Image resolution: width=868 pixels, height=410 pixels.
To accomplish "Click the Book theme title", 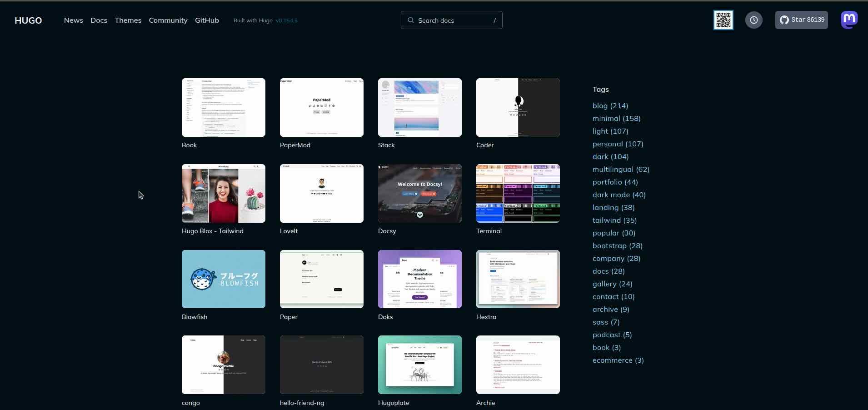I will [x=189, y=145].
